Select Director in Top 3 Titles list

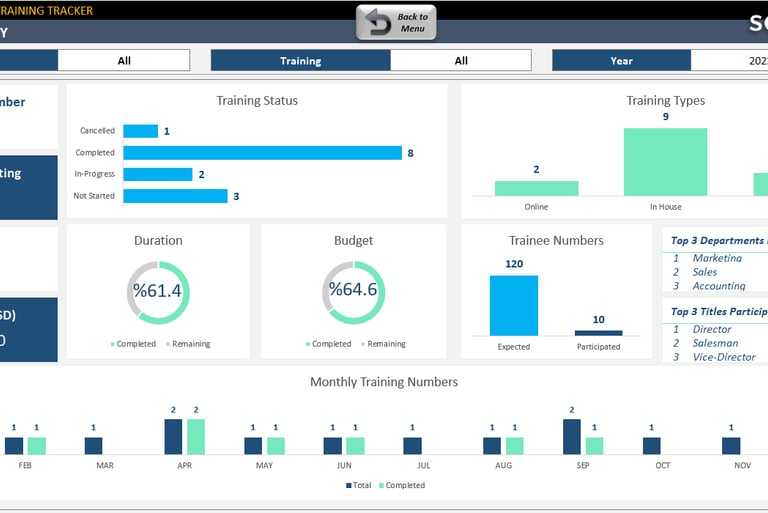pyautogui.click(x=712, y=329)
